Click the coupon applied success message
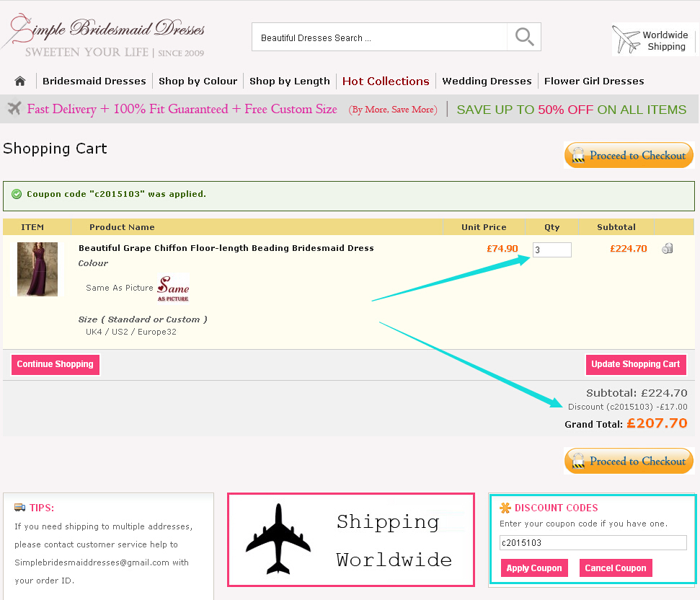The image size is (700, 600). (349, 196)
